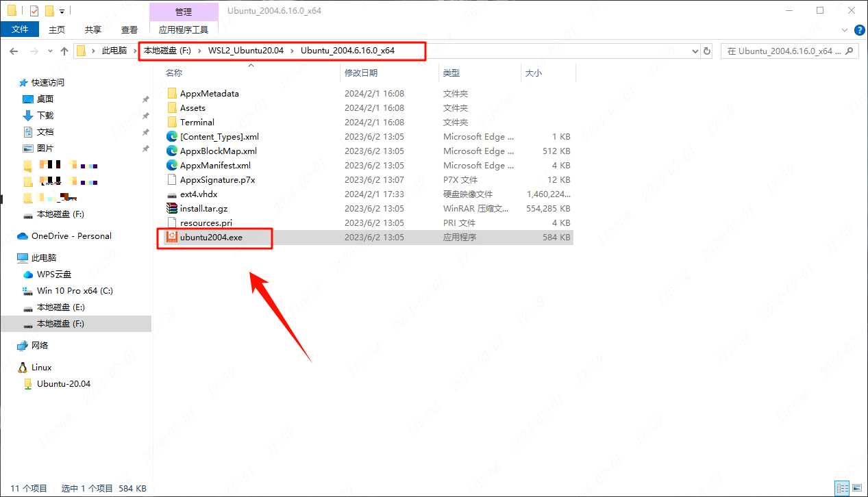Click the 11 个项目 status bar text
Image resolution: width=868 pixels, height=497 pixels.
pyautogui.click(x=29, y=489)
